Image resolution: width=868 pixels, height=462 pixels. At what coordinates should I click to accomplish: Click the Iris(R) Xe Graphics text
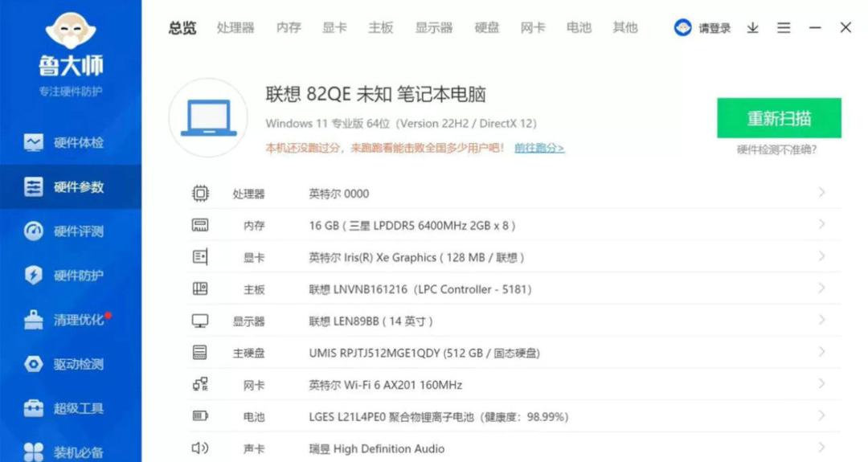tap(416, 257)
